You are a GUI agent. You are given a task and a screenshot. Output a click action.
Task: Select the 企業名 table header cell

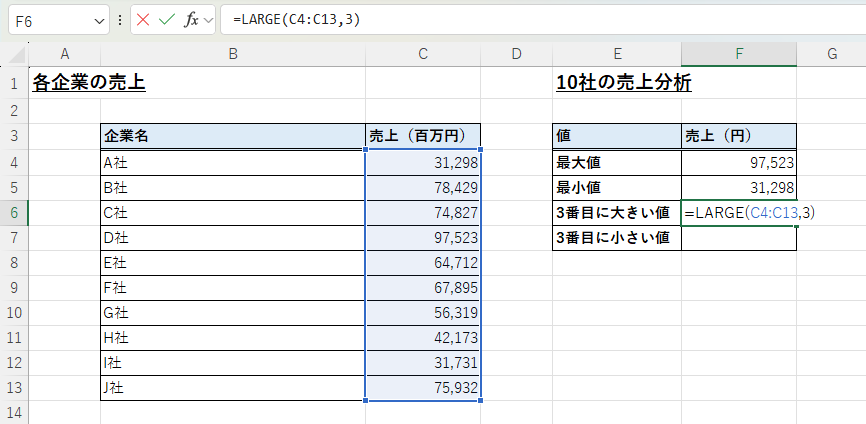pos(232,136)
